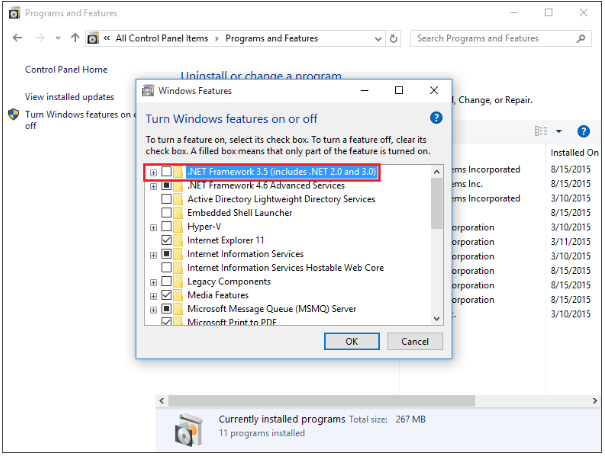The height and width of the screenshot is (458, 605).
Task: Open the recent locations dropdown arrow
Action: pos(58,38)
